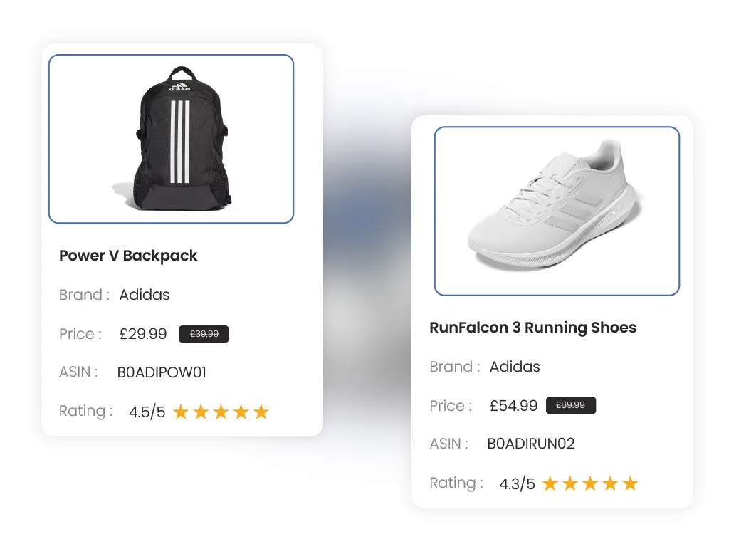Select the running shoes' first rating star
This screenshot has width=756, height=549.
pos(550,483)
